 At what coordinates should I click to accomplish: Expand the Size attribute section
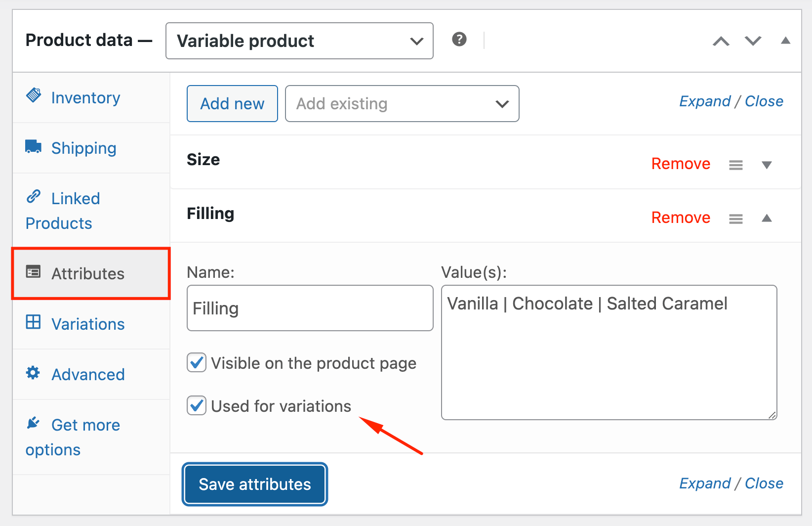point(767,165)
